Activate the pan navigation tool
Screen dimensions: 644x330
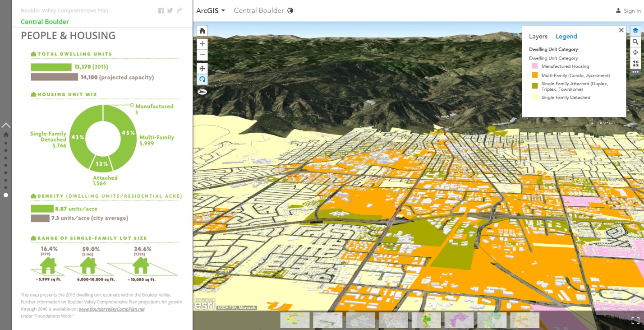point(202,69)
